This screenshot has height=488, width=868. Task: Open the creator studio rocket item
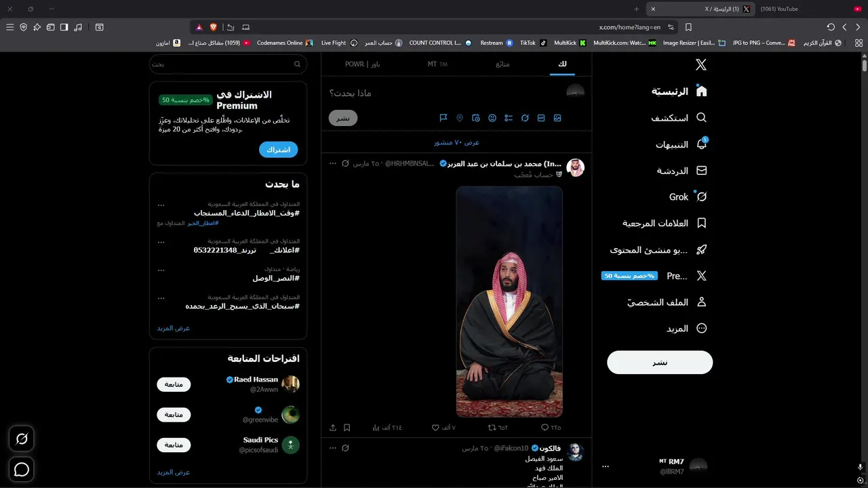pyautogui.click(x=659, y=249)
